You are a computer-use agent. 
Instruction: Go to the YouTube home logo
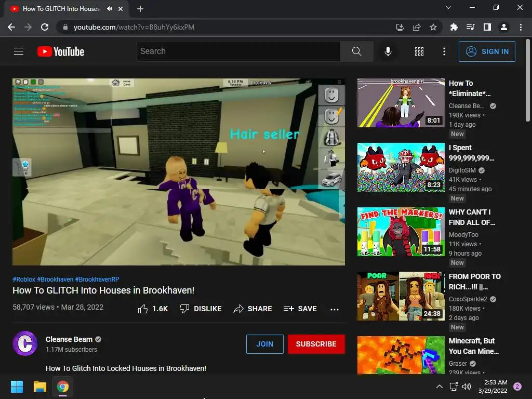coord(61,51)
